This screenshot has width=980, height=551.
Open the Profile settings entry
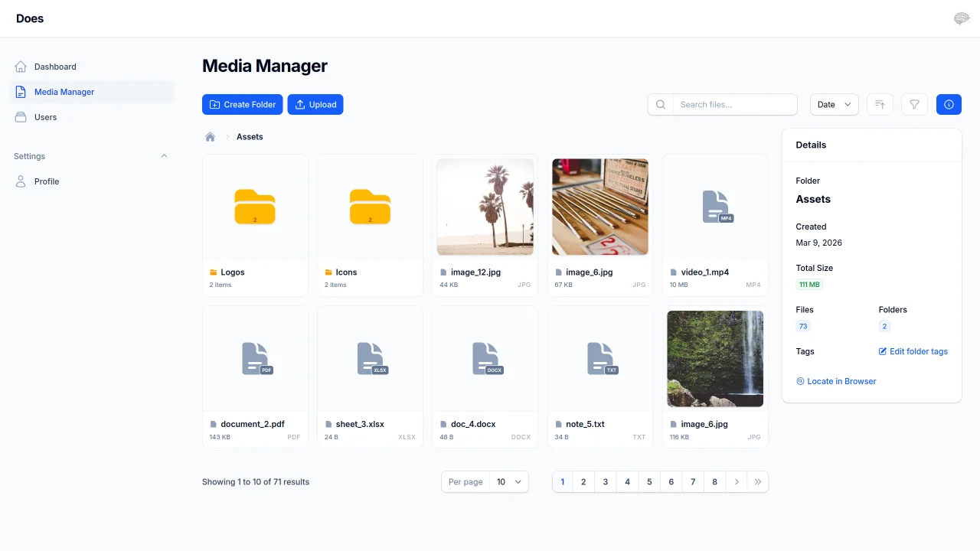pos(47,181)
